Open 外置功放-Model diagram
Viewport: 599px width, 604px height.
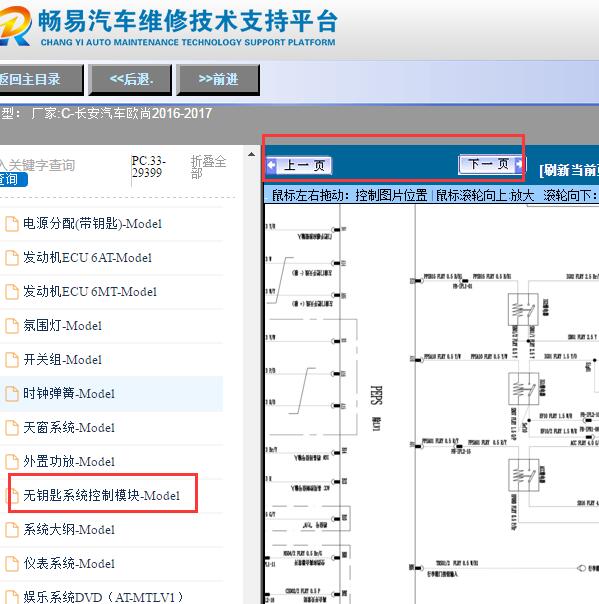[69, 461]
